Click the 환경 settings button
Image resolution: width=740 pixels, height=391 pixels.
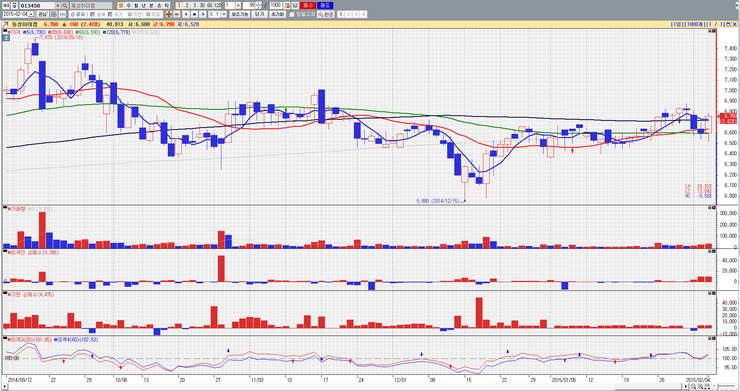click(326, 14)
